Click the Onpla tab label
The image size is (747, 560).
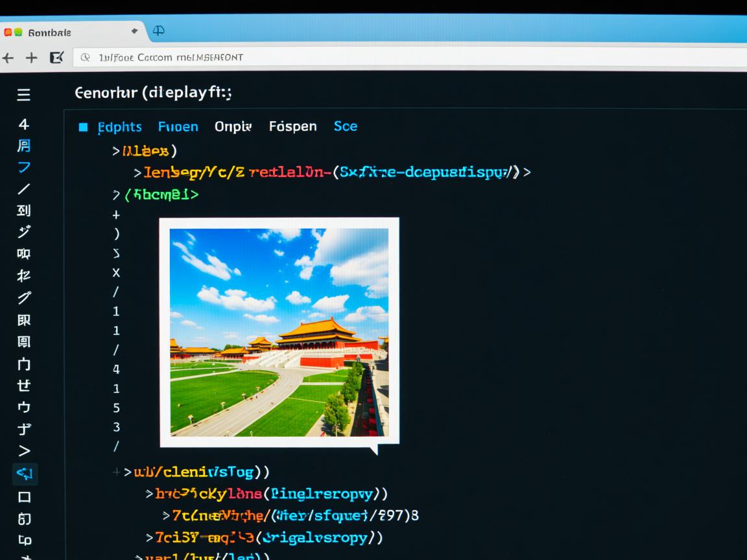click(x=233, y=126)
